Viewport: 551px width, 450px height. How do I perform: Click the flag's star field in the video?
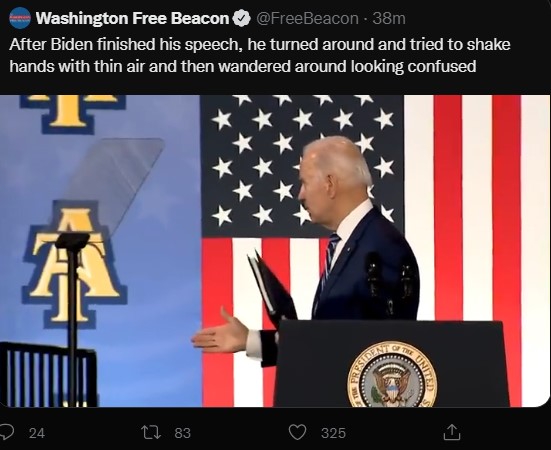[x=302, y=167]
